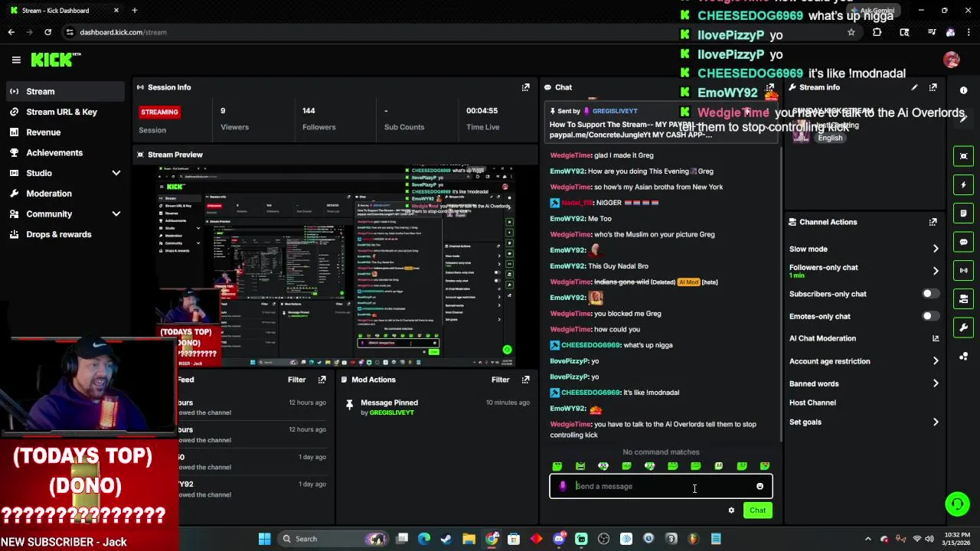Click the Kick logo
980x551 pixels.
tap(55, 60)
